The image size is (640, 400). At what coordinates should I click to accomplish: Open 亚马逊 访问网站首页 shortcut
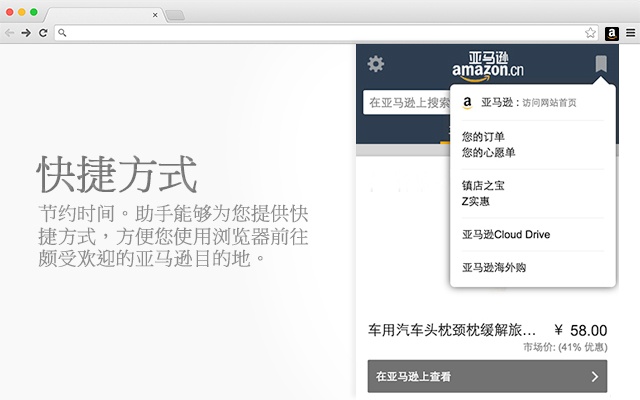click(529, 103)
